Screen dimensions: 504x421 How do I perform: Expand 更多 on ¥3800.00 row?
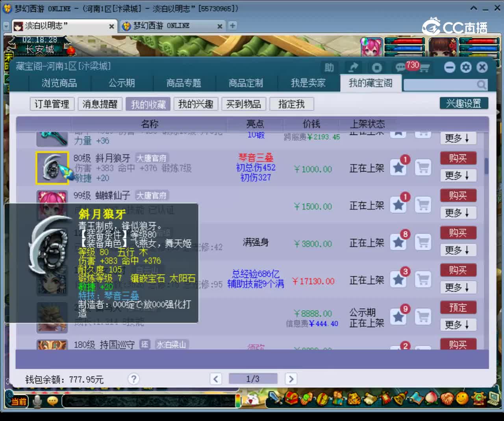[458, 250]
